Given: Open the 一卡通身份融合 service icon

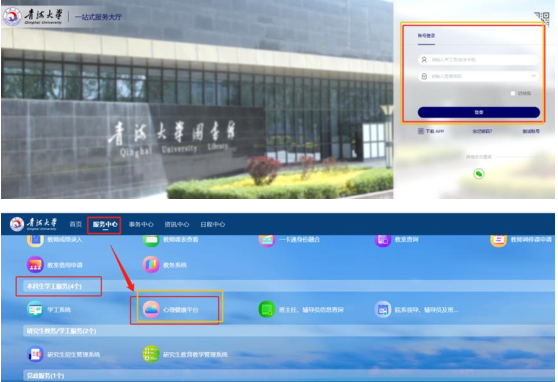Looking at the screenshot, I should click(x=267, y=240).
